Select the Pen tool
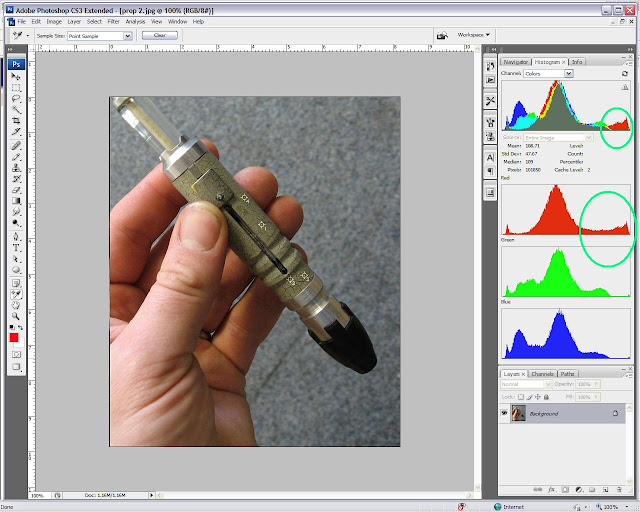 pyautogui.click(x=16, y=237)
